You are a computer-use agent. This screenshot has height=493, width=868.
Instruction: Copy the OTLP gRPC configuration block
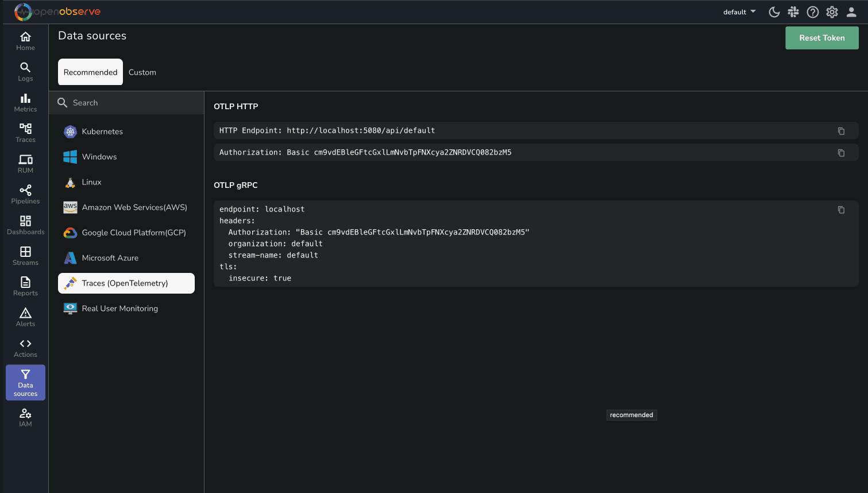841,210
